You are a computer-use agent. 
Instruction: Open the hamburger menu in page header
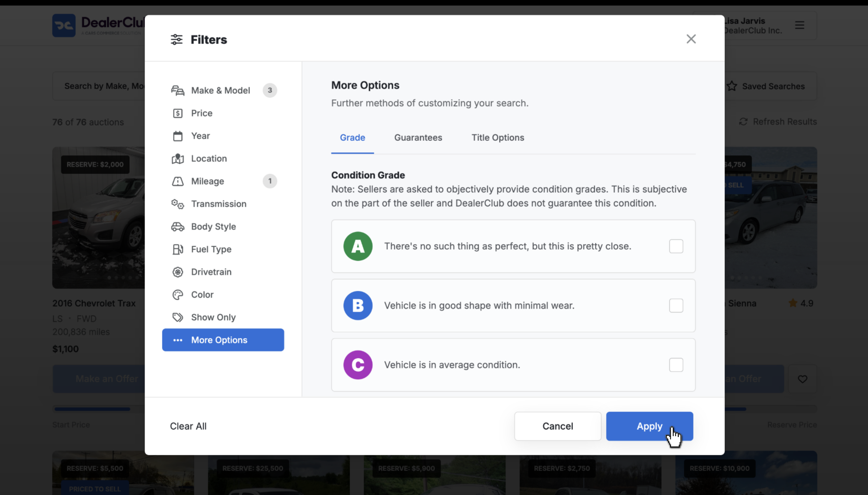(800, 25)
